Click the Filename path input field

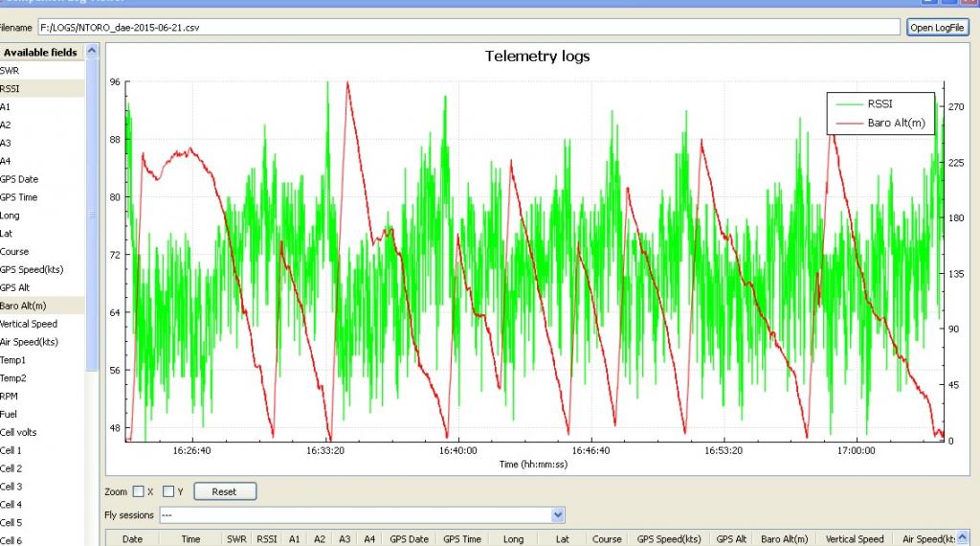[x=469, y=28]
